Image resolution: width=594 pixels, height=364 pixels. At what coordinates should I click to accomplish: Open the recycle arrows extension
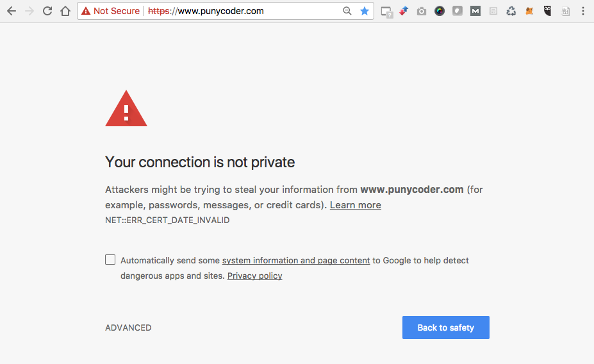coord(511,11)
